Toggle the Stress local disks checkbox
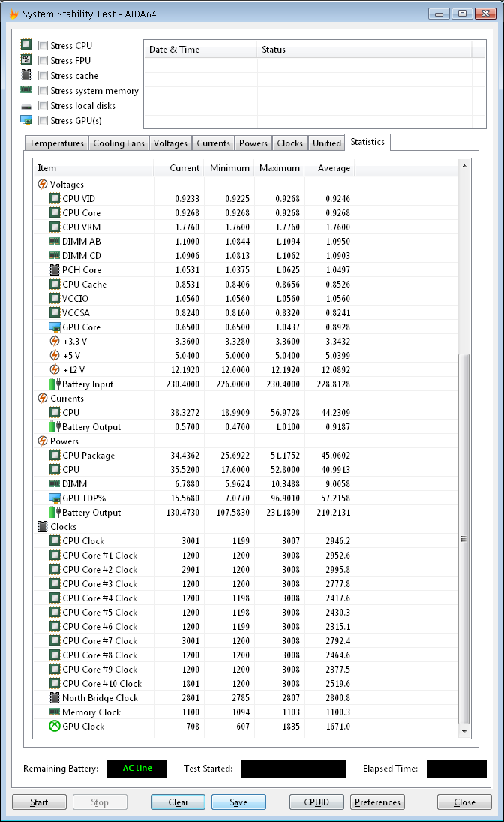This screenshot has width=504, height=822. pos(43,106)
